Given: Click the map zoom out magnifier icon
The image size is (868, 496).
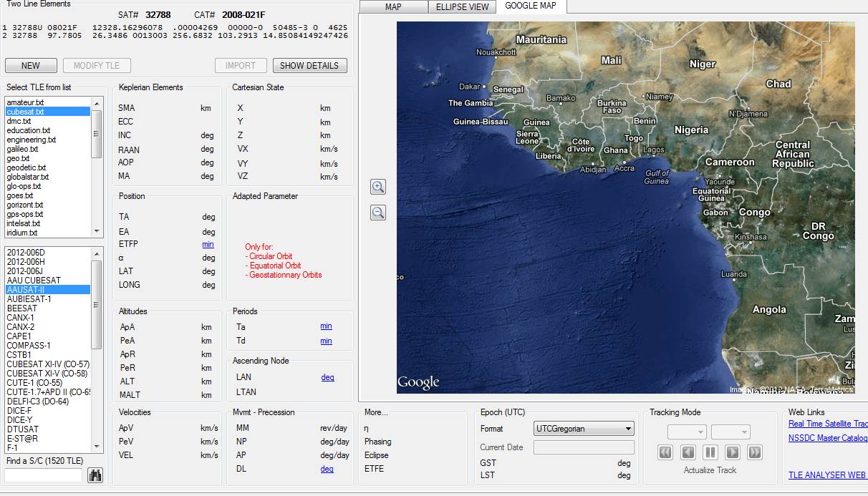Looking at the screenshot, I should tap(378, 213).
